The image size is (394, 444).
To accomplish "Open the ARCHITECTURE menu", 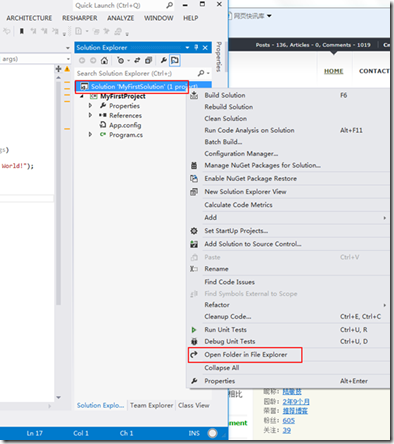I will (x=29, y=18).
